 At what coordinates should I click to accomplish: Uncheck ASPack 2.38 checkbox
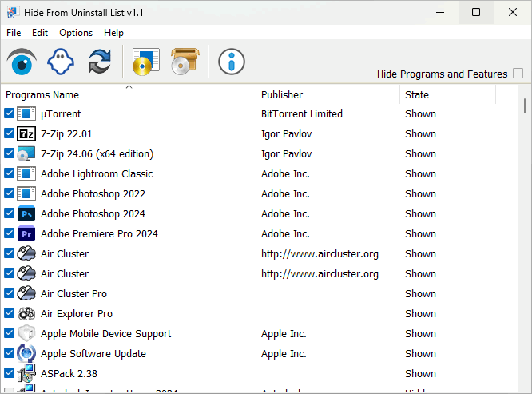(x=9, y=373)
